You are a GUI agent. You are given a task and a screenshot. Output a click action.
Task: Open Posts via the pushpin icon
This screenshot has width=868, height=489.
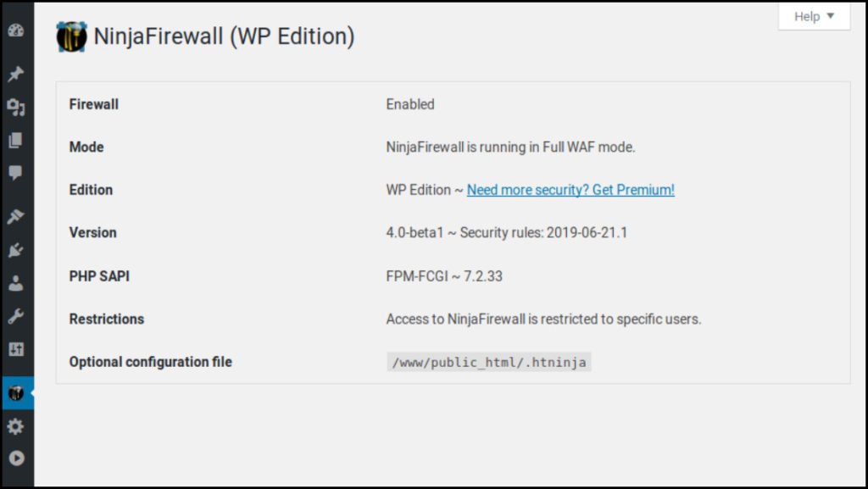click(x=15, y=75)
